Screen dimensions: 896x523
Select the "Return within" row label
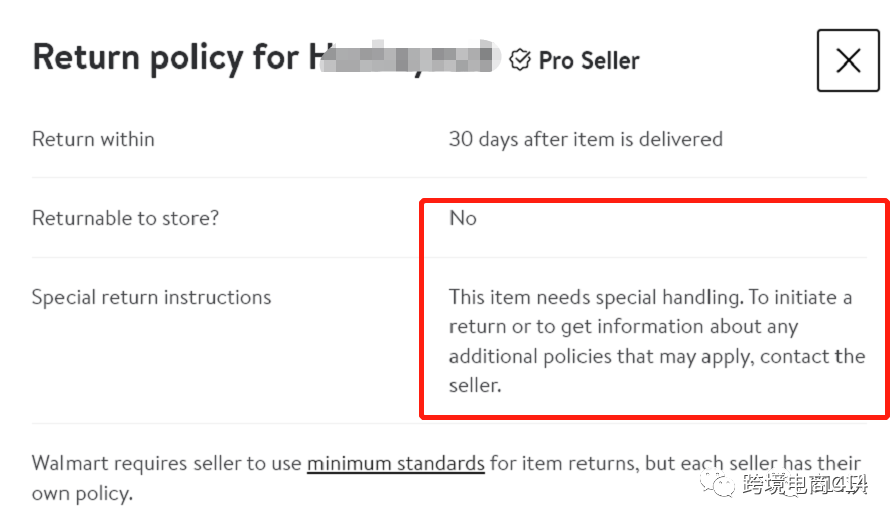click(93, 139)
